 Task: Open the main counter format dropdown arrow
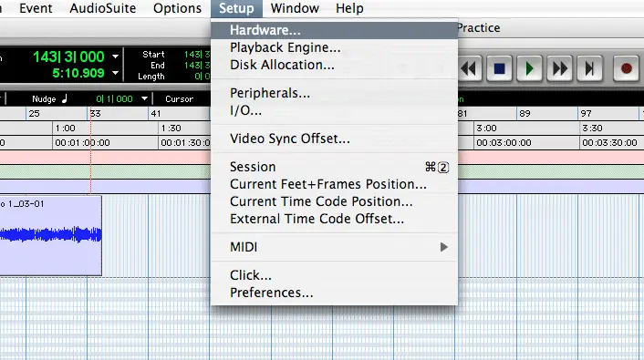[116, 57]
